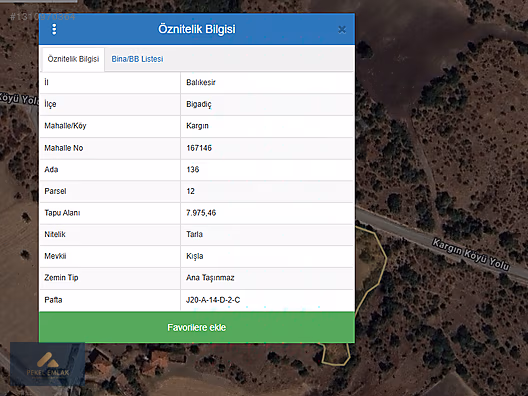Click the Mevkii row label
The width and height of the screenshot is (528, 396).
pos(55,256)
